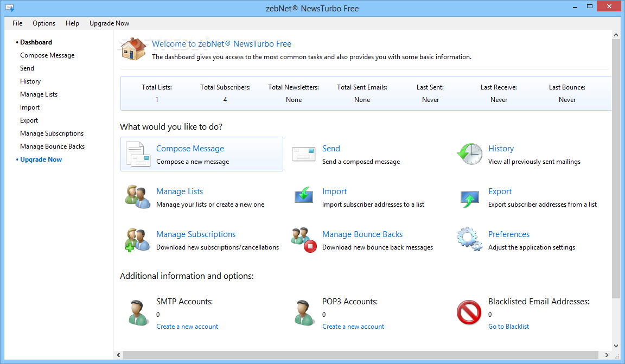Select Manage Lists in the sidebar

pyautogui.click(x=39, y=94)
